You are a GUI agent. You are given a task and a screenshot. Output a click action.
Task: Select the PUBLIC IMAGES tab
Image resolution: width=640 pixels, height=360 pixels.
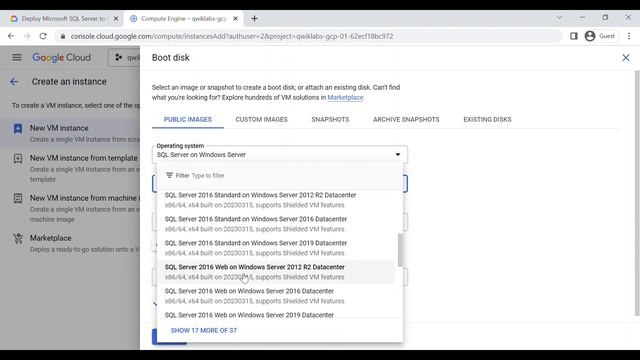coord(188,120)
